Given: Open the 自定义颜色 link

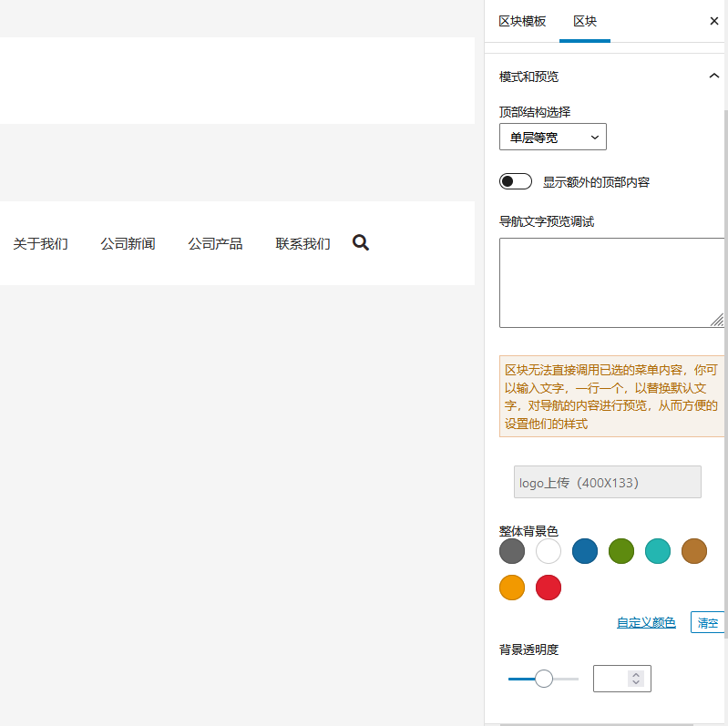Looking at the screenshot, I should [646, 622].
